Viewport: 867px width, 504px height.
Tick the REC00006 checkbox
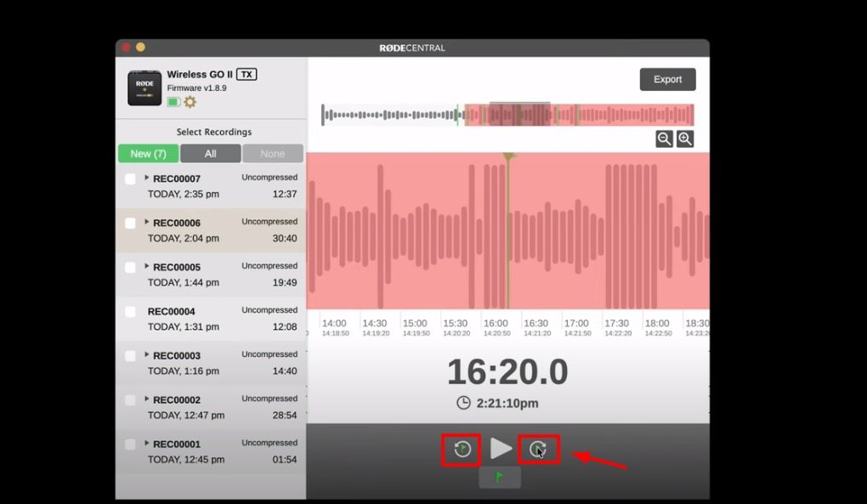pos(130,224)
